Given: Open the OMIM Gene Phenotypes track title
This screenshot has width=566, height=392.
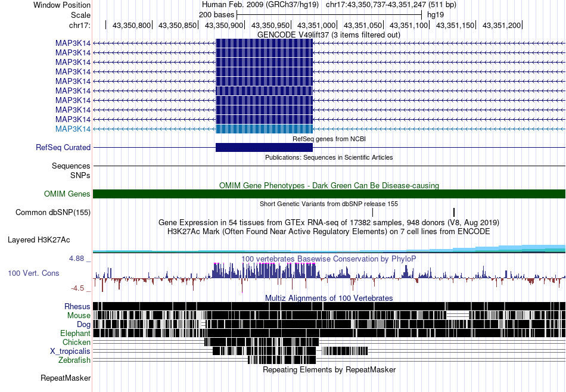Looking at the screenshot, I should (x=329, y=185).
